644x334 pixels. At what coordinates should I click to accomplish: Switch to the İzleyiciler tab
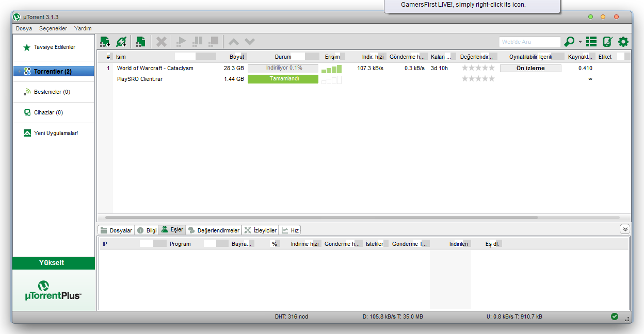(261, 230)
